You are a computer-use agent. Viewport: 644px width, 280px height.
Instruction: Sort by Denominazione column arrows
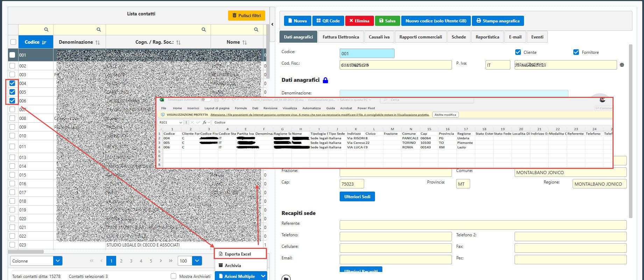98,42
